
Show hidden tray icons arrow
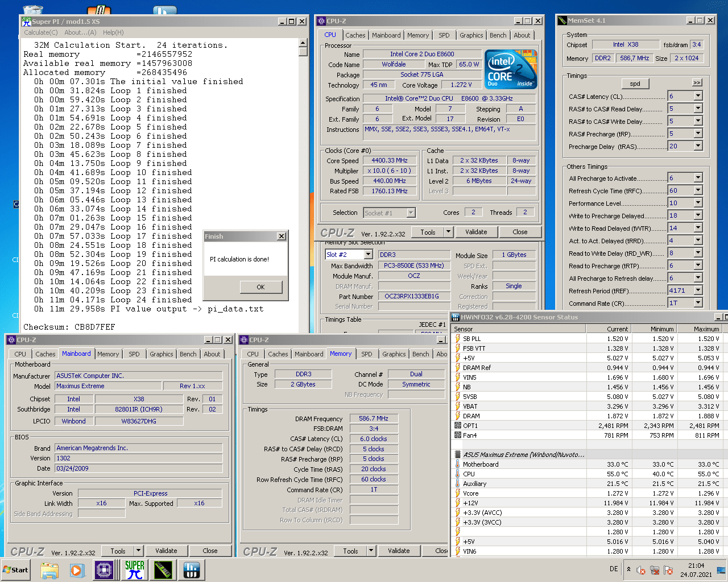(628, 569)
